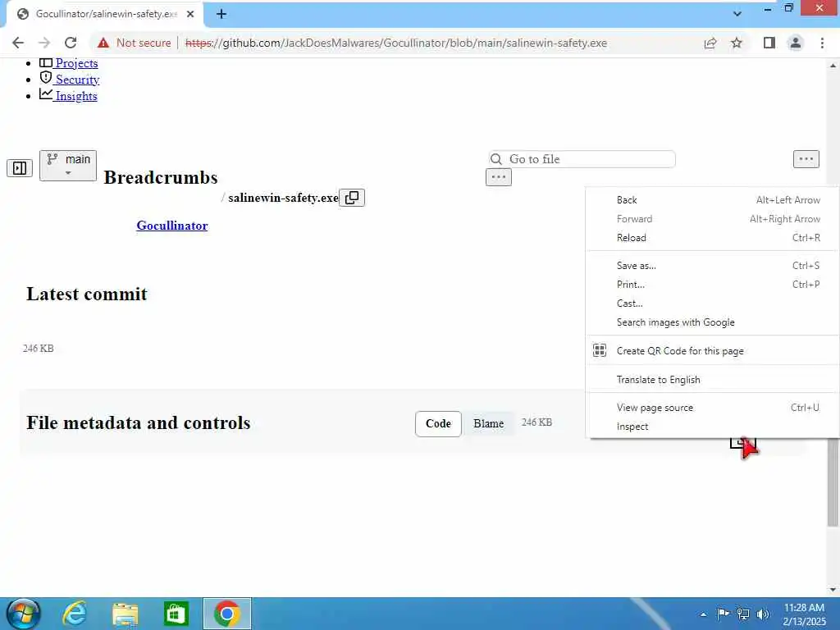
Task: Click the Chrome taskbar icon
Action: (x=226, y=614)
